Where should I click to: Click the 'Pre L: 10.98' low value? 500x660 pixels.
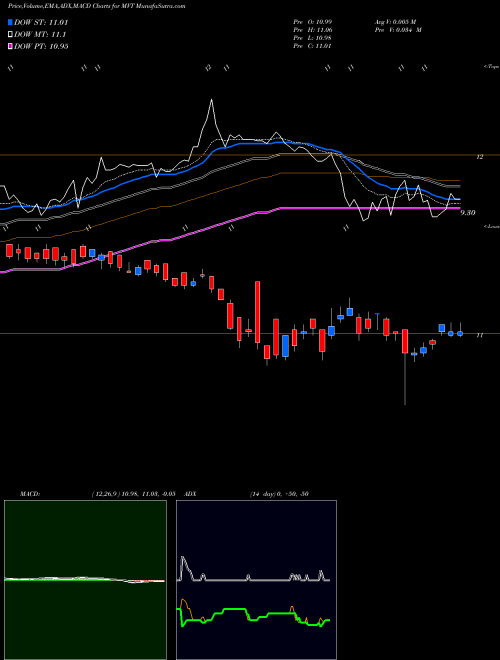[x=313, y=38]
